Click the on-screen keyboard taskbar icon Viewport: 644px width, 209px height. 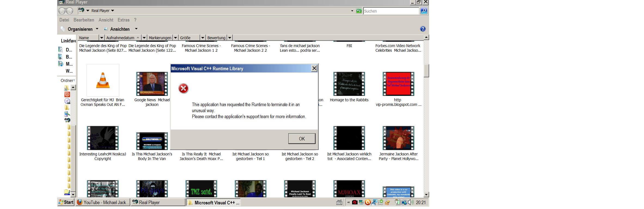(x=339, y=202)
